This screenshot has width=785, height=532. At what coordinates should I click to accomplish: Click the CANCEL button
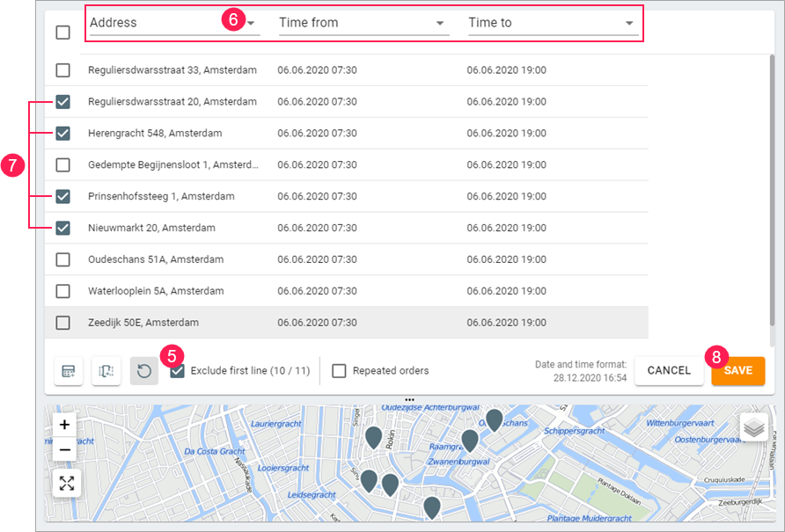pos(669,371)
